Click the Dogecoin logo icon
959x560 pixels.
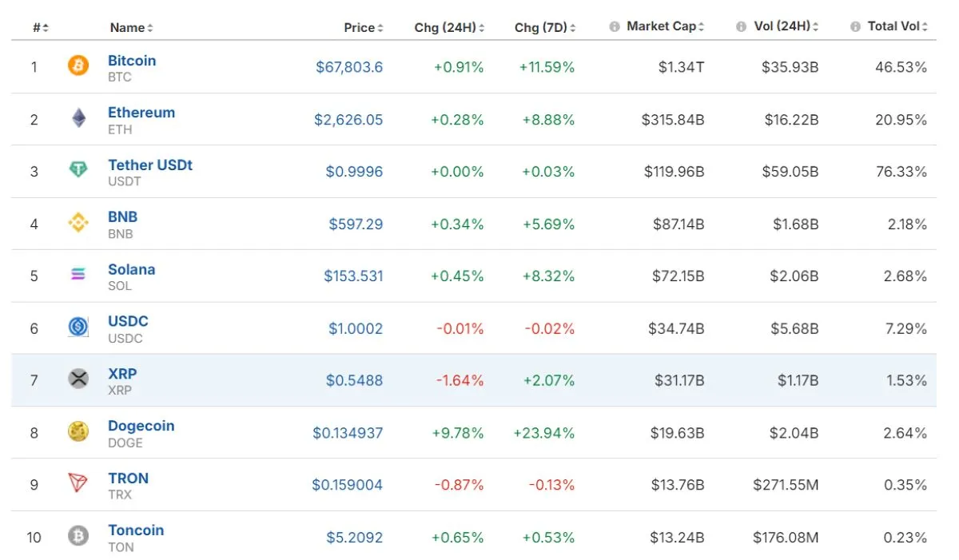tap(78, 432)
